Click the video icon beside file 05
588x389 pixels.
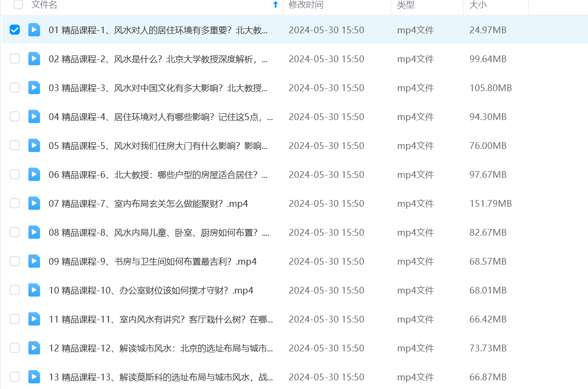click(34, 146)
